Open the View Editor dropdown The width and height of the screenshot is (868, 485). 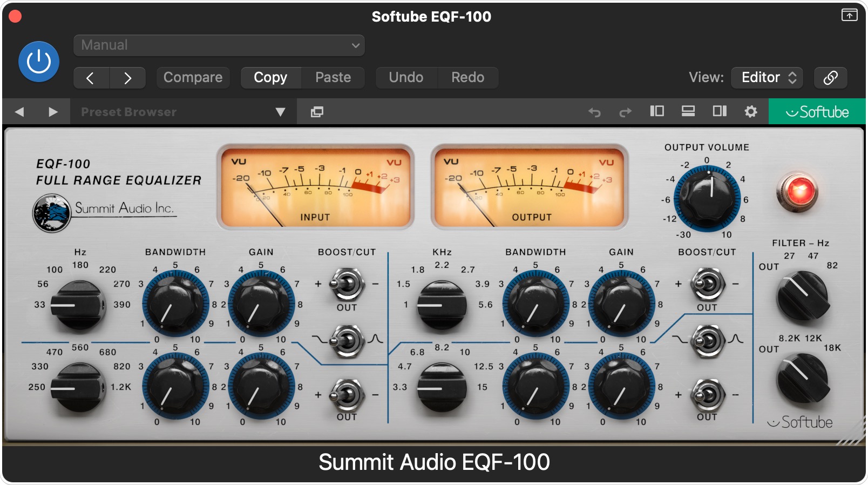[767, 78]
